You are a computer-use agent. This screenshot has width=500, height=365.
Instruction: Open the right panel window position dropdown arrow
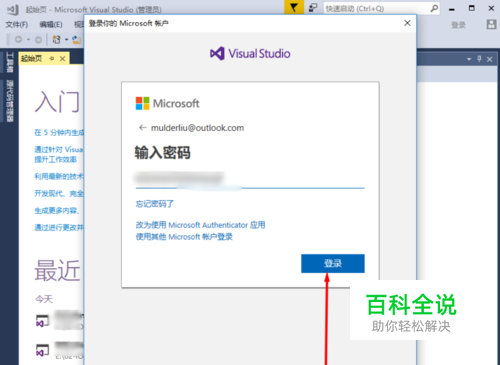[x=469, y=59]
